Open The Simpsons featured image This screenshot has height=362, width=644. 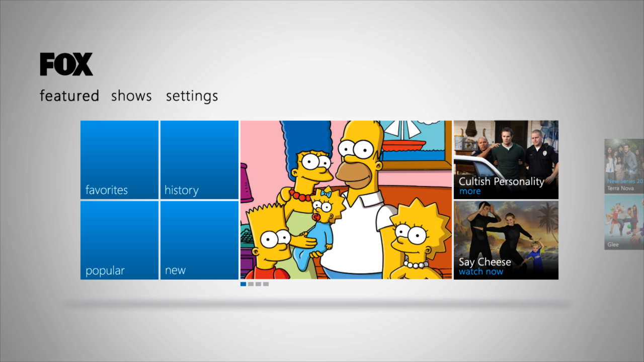click(x=346, y=200)
